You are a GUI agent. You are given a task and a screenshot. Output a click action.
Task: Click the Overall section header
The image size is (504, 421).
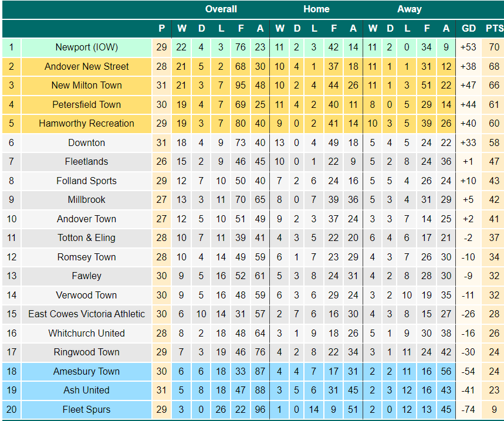221,9
